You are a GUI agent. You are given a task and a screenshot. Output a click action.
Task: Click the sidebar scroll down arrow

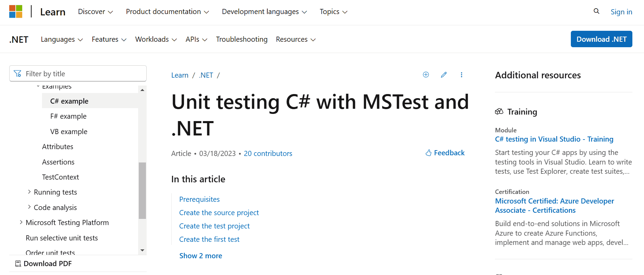[142, 250]
